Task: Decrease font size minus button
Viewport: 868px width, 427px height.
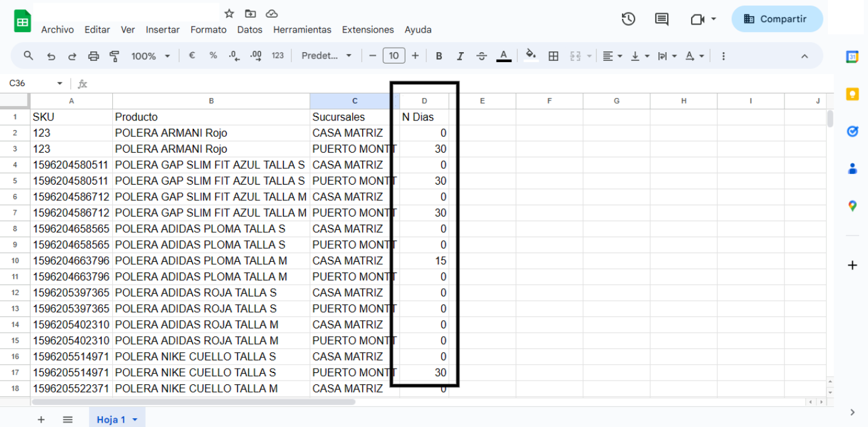Action: tap(372, 56)
